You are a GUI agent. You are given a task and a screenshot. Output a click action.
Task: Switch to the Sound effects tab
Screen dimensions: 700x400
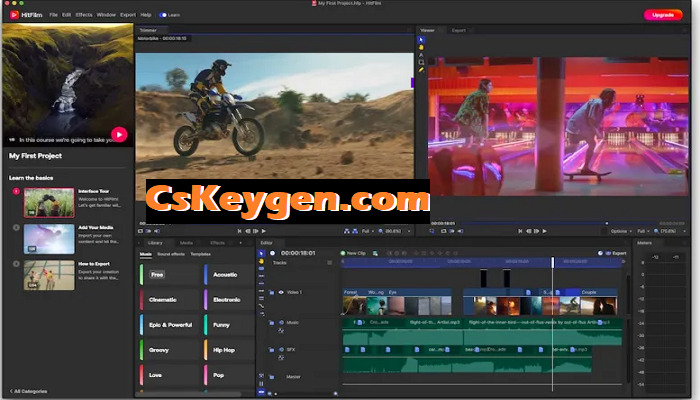[x=171, y=254]
